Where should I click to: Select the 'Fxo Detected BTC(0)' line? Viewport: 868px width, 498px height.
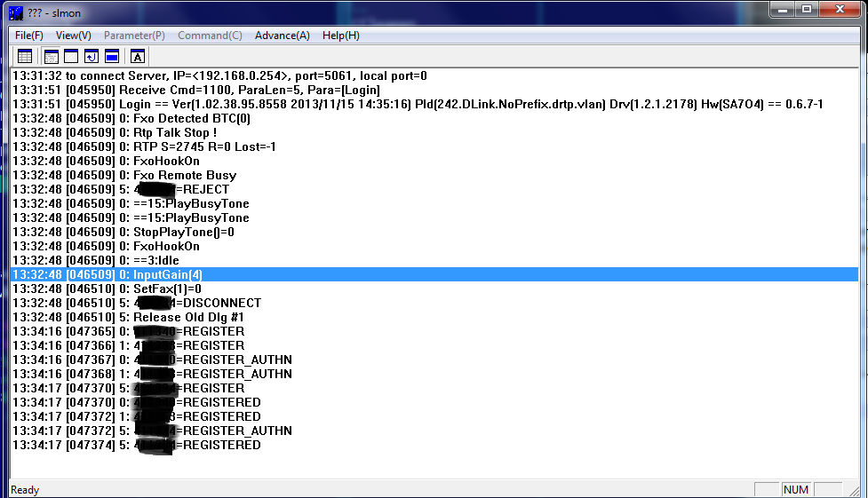434,118
